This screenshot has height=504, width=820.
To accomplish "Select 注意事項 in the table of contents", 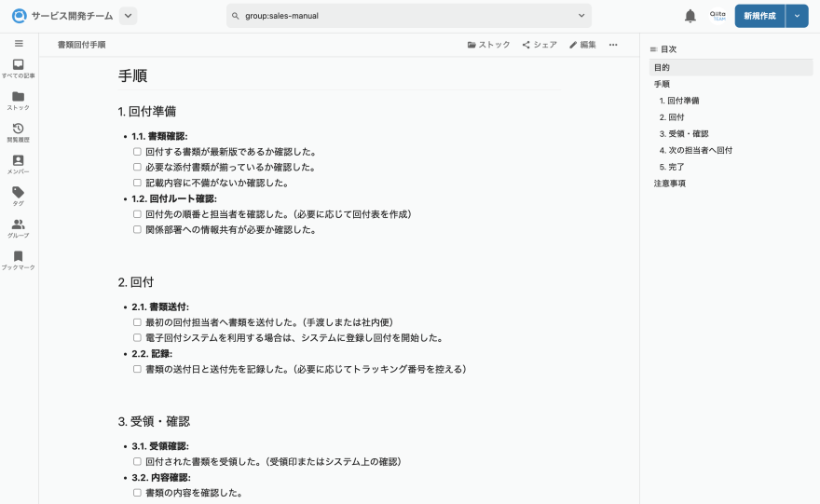I will (x=670, y=184).
